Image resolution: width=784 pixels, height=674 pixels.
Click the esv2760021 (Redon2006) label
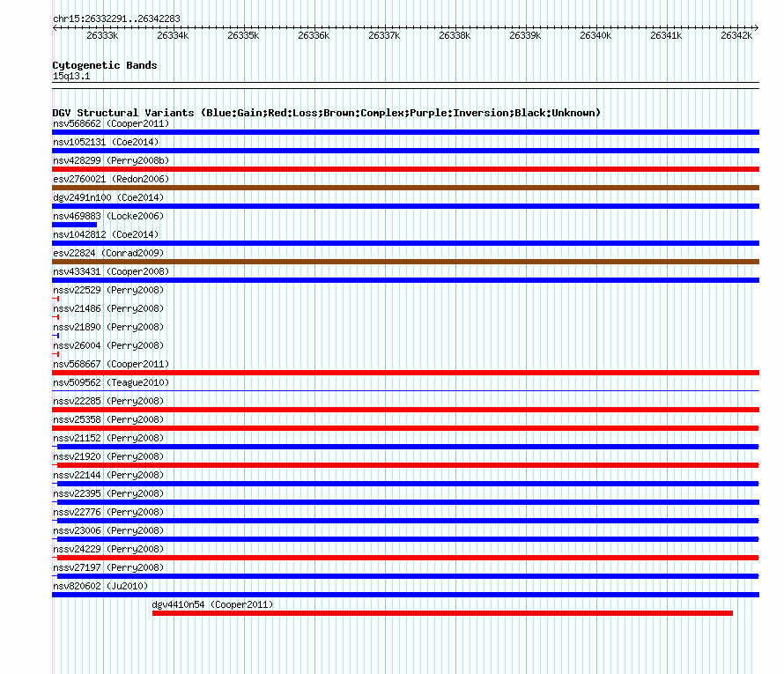(111, 179)
